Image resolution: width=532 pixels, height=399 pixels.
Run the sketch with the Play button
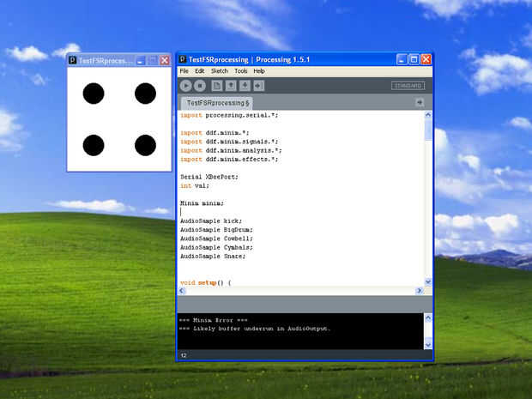coord(185,86)
